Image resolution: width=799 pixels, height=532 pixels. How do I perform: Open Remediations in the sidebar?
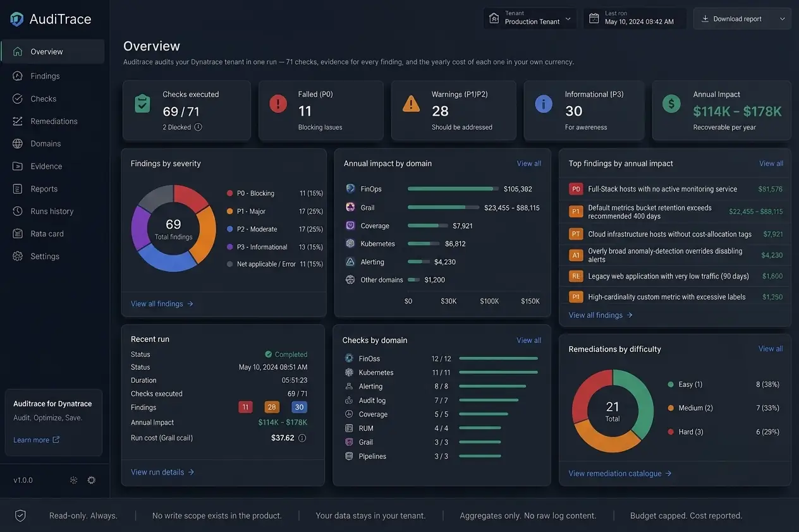52,121
